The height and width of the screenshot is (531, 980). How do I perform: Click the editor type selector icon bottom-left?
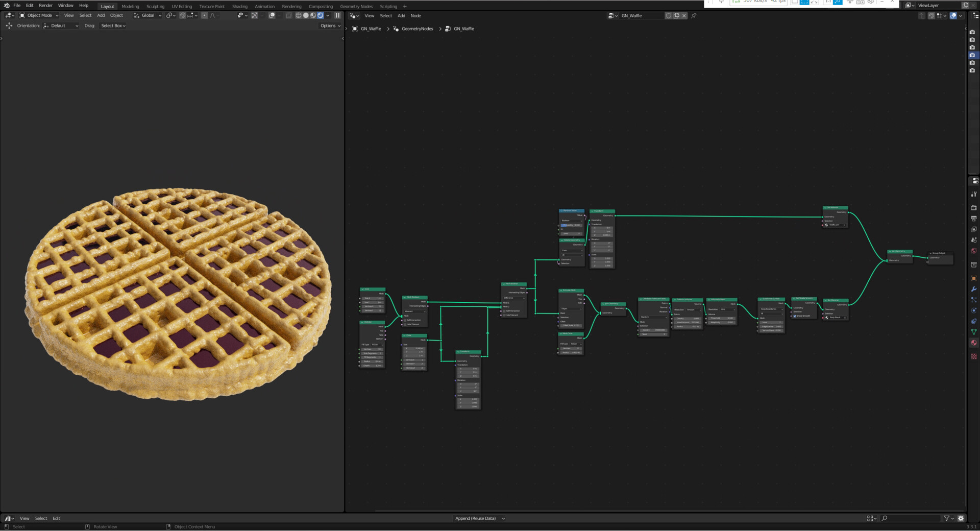[x=9, y=518]
